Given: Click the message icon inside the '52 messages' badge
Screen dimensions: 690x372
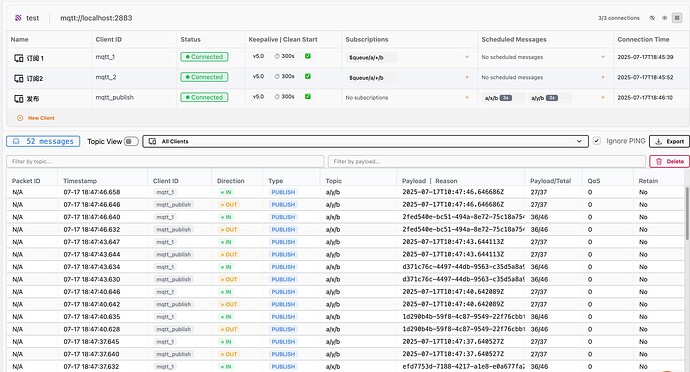Looking at the screenshot, I should [16, 141].
